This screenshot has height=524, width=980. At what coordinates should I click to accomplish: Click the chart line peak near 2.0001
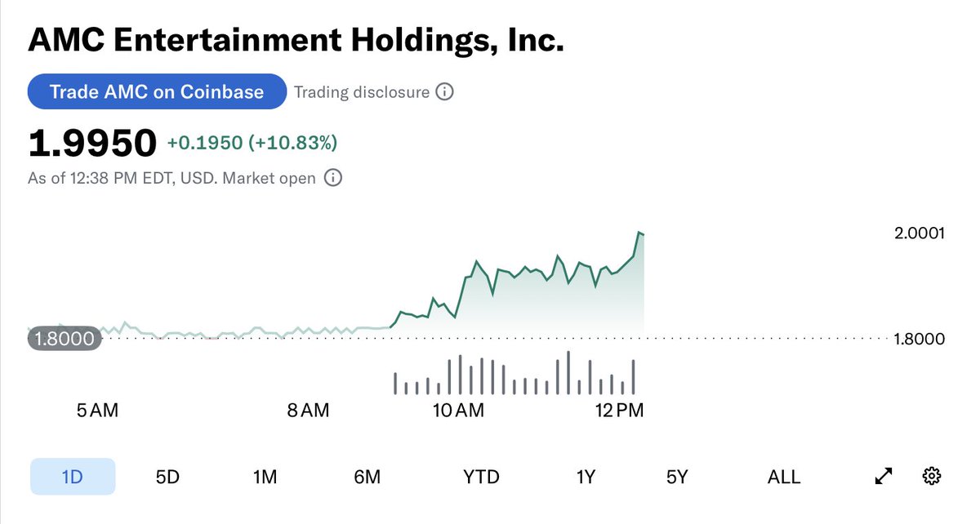(x=639, y=233)
